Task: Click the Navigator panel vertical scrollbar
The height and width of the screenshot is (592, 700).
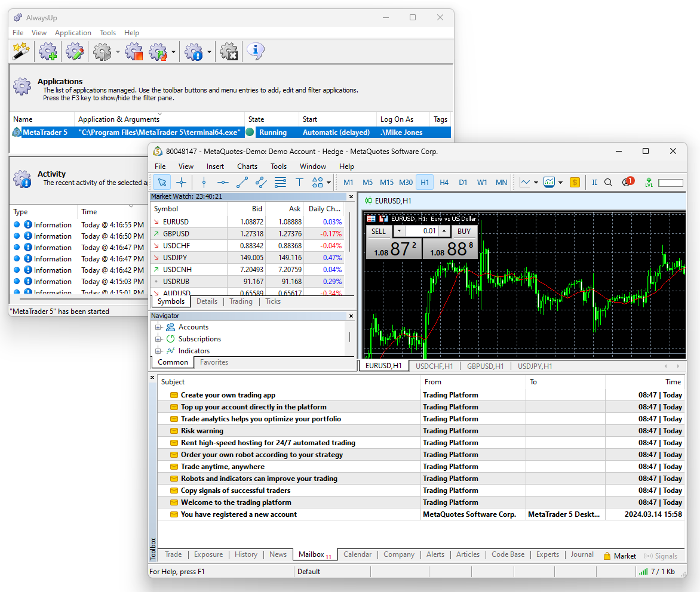Action: [x=349, y=338]
